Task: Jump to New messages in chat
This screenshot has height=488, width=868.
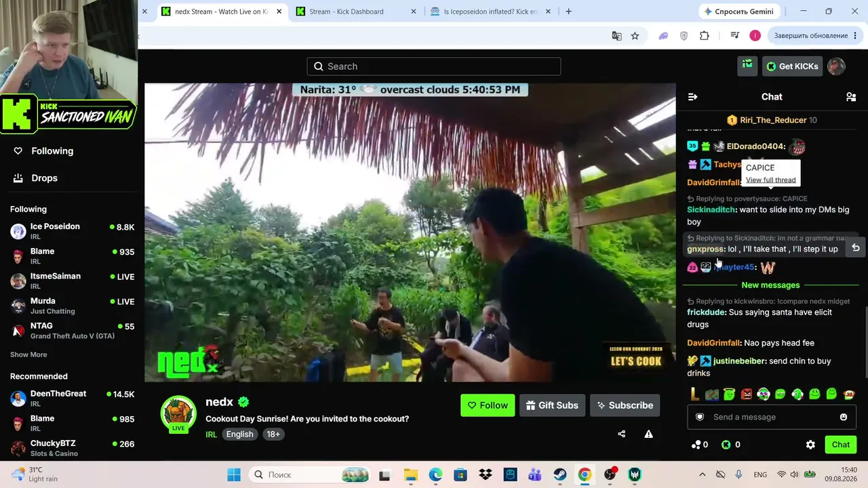Action: [x=770, y=285]
